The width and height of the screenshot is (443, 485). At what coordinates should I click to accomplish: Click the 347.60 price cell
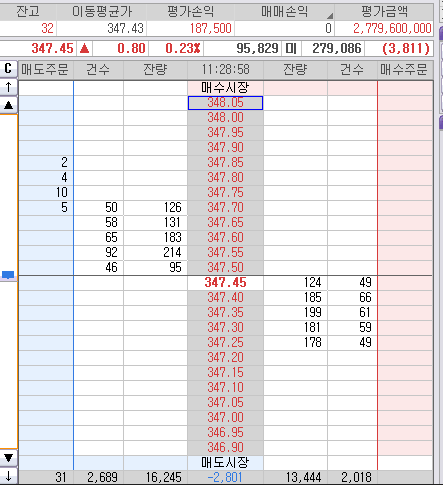(x=226, y=238)
